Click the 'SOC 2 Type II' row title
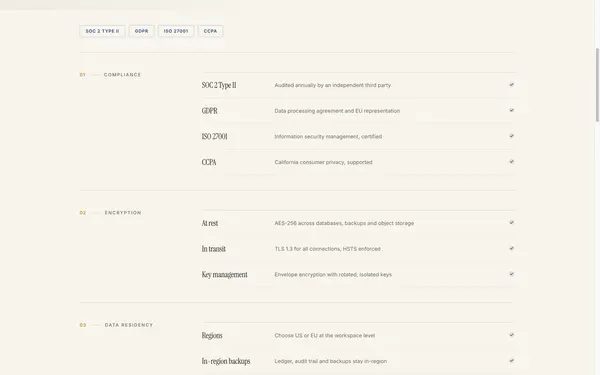The width and height of the screenshot is (600, 375). click(x=219, y=85)
